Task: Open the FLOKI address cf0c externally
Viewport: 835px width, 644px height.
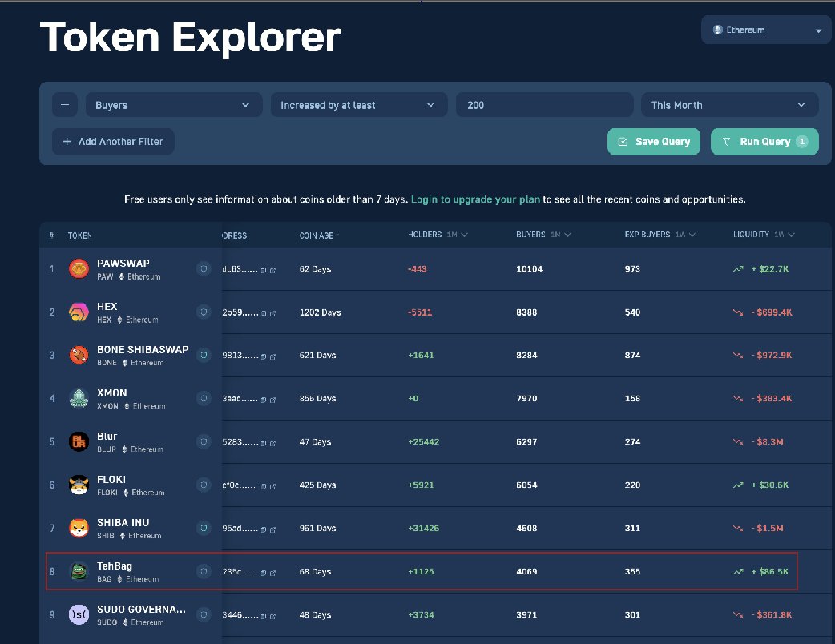Action: pyautogui.click(x=272, y=486)
